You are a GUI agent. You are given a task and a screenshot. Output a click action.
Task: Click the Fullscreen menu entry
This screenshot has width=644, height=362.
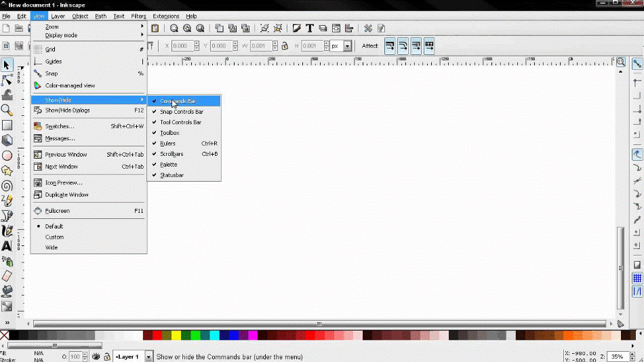(x=89, y=211)
